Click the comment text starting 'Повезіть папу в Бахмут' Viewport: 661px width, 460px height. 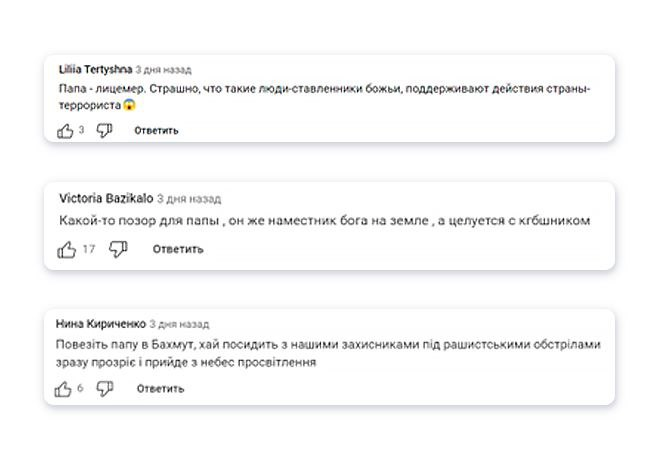(328, 353)
